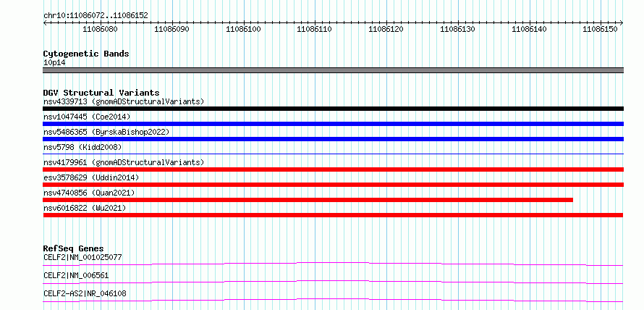Open variant label nsv5798 (Kidd2008)
644x310 pixels.
82,147
